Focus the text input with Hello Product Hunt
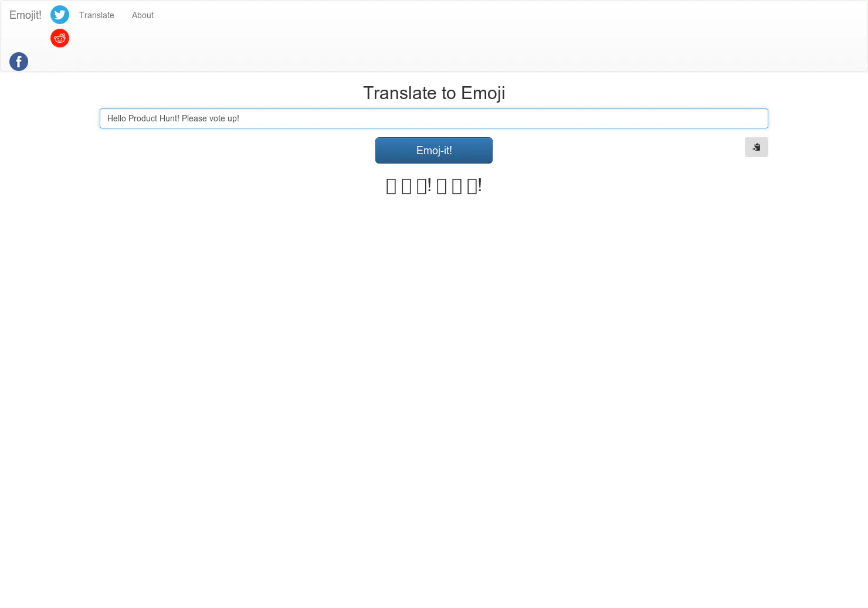Screen dimensions: 868x608 click(x=434, y=118)
